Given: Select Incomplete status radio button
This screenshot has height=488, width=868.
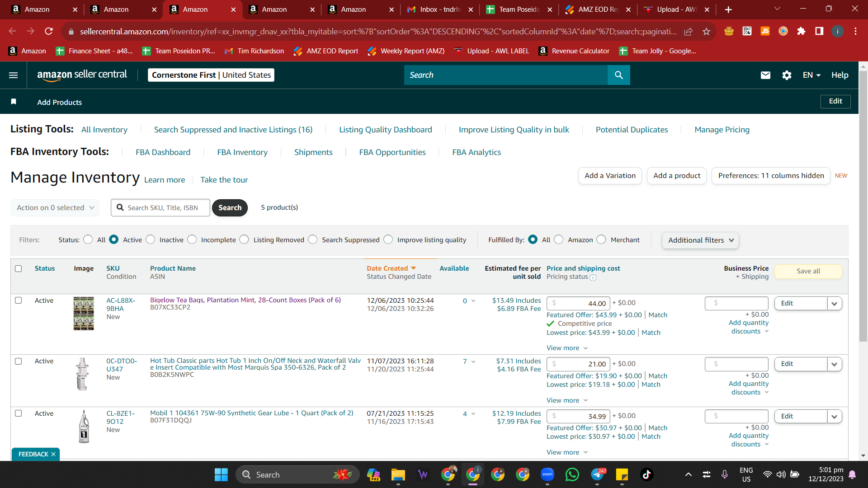Looking at the screenshot, I should point(192,239).
